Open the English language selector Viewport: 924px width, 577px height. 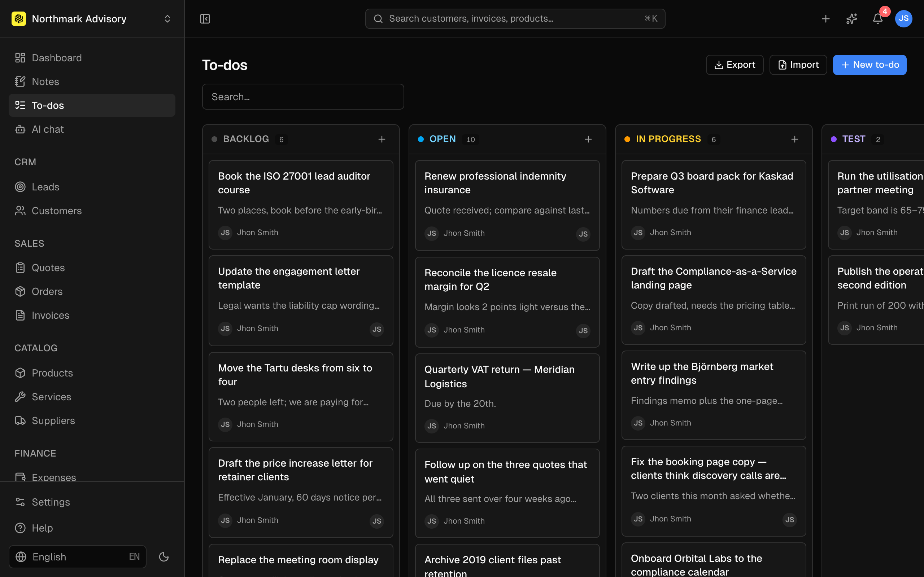(x=78, y=557)
